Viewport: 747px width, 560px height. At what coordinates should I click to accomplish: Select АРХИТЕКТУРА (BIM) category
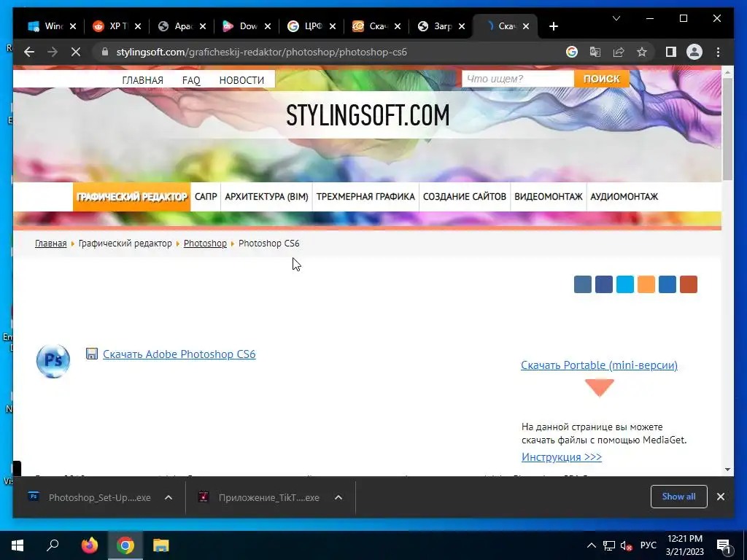(266, 196)
